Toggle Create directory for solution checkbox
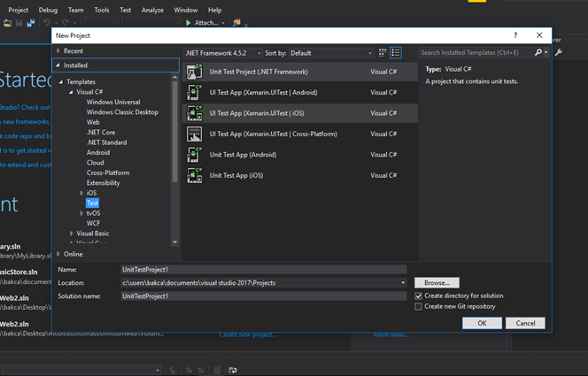This screenshot has height=376, width=588. click(x=419, y=295)
